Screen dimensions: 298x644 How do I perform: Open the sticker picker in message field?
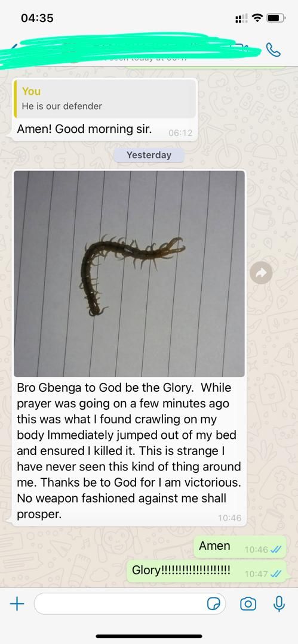214,603
